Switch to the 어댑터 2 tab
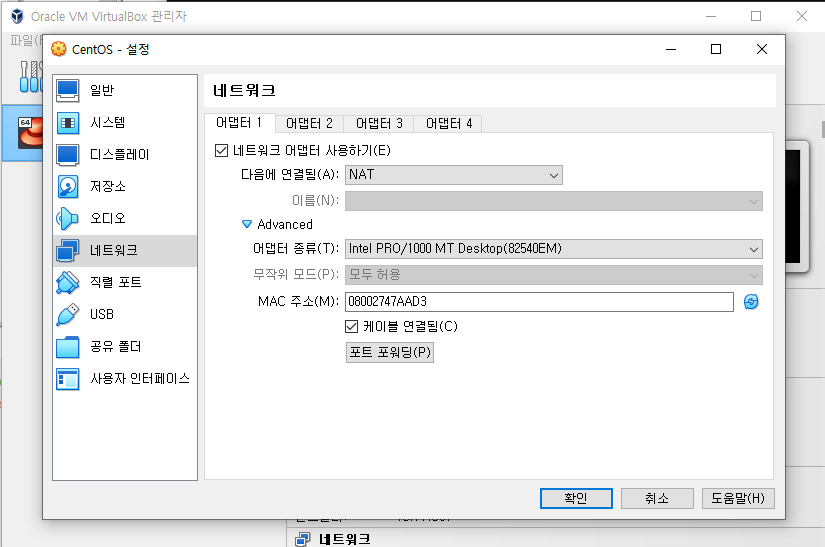 309,124
